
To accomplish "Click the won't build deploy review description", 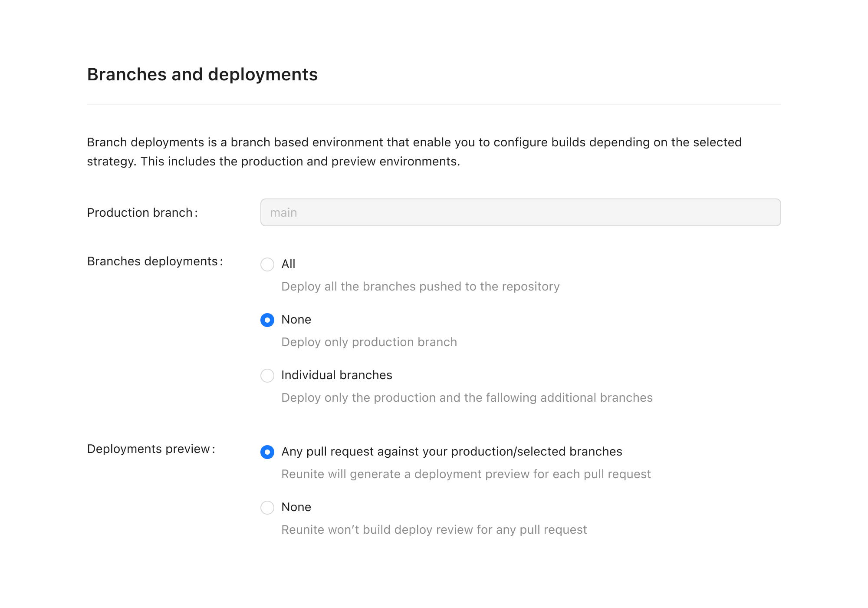I will coord(434,529).
